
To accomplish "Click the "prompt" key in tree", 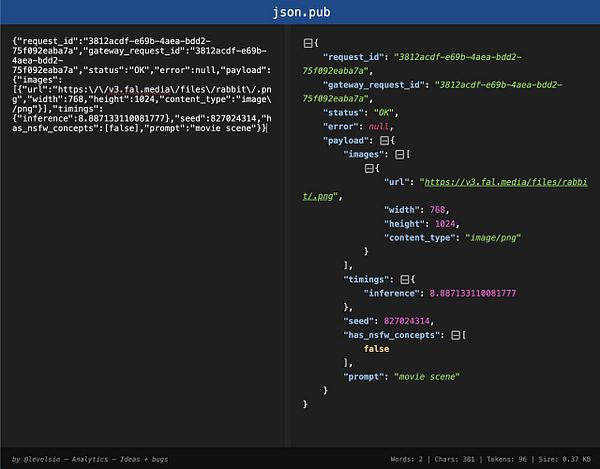I will (x=364, y=377).
